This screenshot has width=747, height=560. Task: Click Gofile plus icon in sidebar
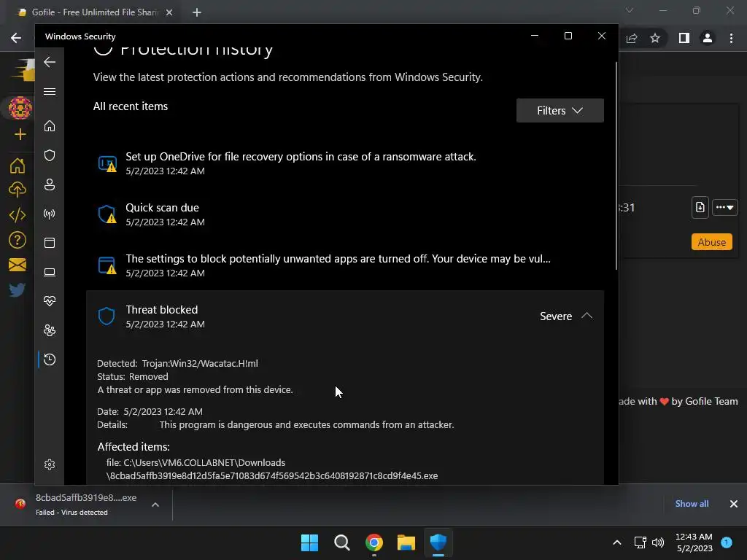click(x=20, y=134)
